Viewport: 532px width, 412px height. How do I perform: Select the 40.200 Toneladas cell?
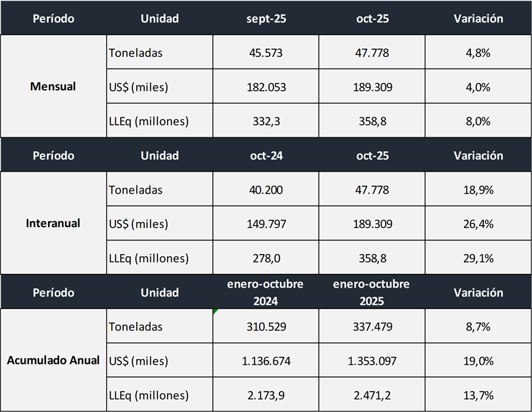pyautogui.click(x=266, y=190)
